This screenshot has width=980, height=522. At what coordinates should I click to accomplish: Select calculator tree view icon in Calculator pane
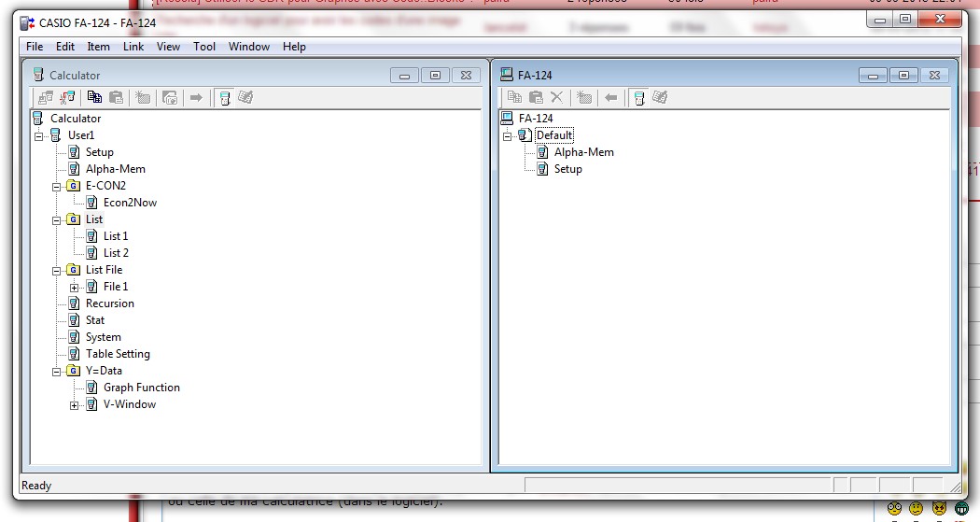(x=225, y=97)
